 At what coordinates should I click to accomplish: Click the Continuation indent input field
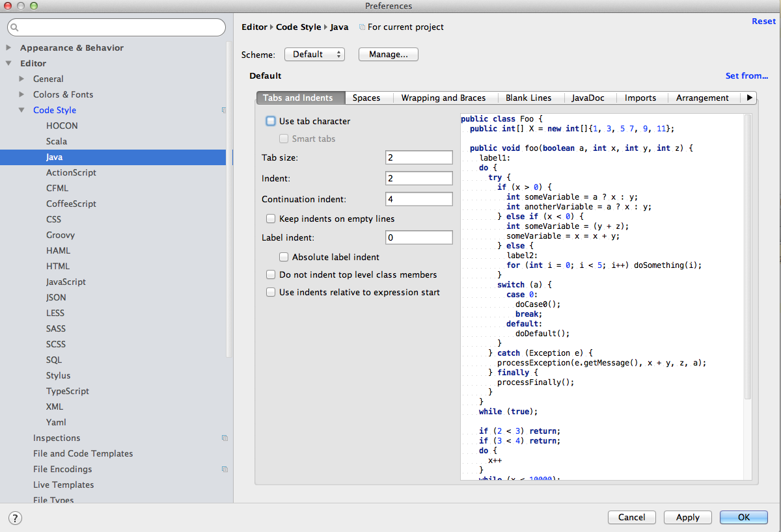click(x=418, y=199)
